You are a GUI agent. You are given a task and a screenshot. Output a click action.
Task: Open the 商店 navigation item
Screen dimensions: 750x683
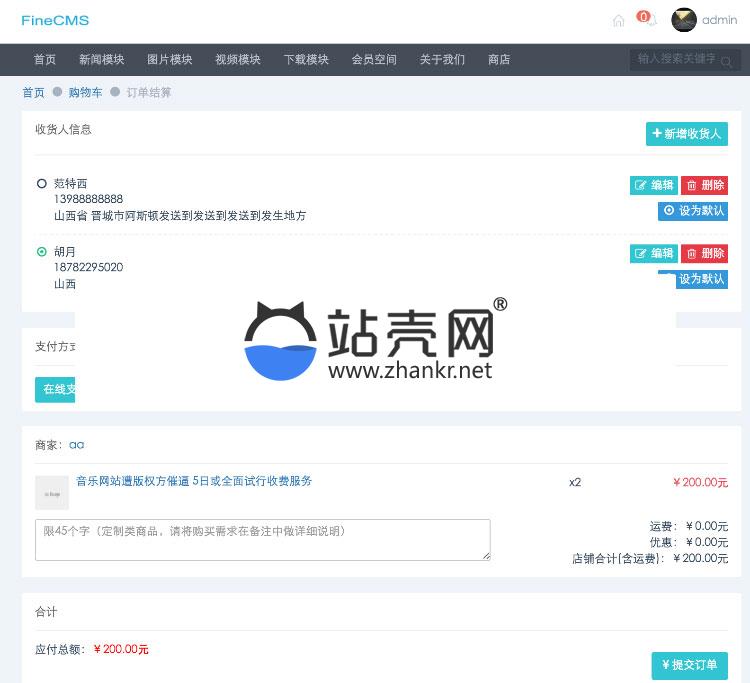click(499, 60)
